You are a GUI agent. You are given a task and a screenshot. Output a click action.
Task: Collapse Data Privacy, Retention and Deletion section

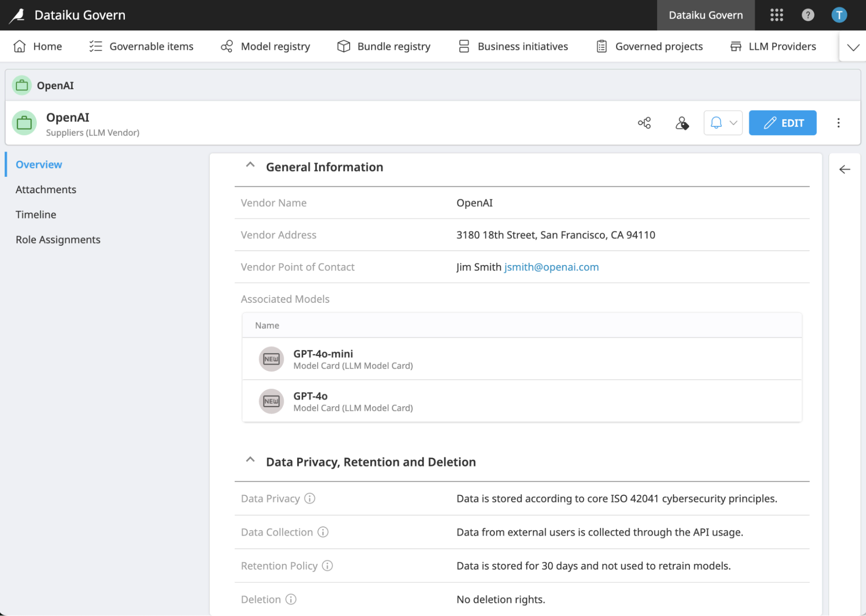250,460
